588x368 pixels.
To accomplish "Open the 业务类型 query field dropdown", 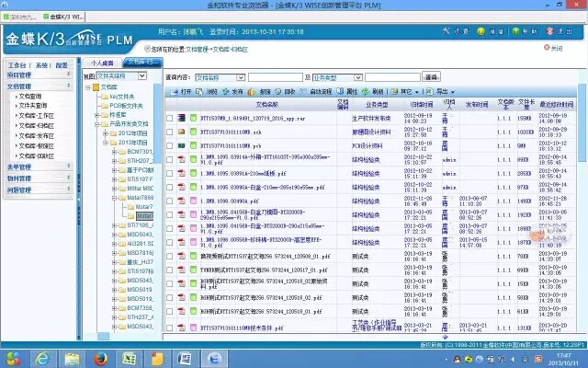I will 357,77.
